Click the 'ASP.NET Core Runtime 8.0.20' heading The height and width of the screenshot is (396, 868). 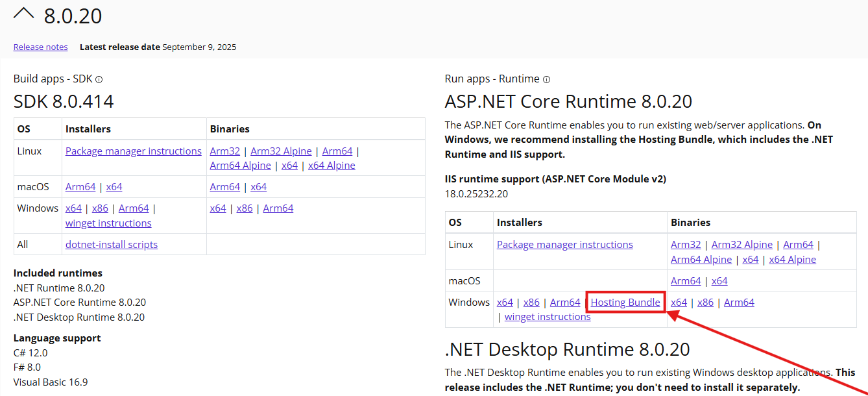click(568, 101)
